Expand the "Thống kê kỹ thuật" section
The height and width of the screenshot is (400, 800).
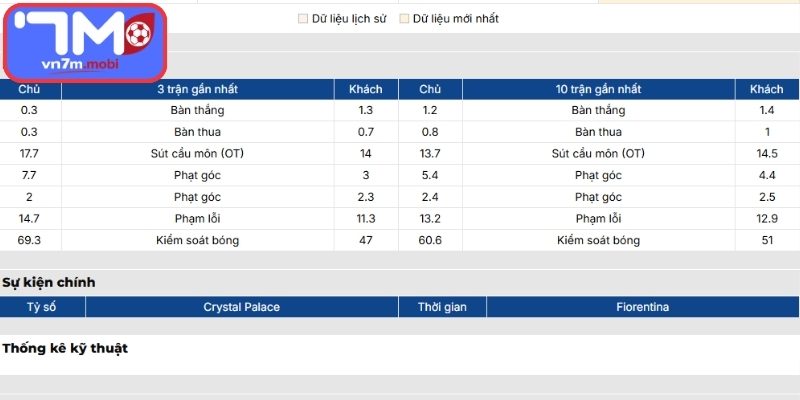pyautogui.click(x=65, y=348)
